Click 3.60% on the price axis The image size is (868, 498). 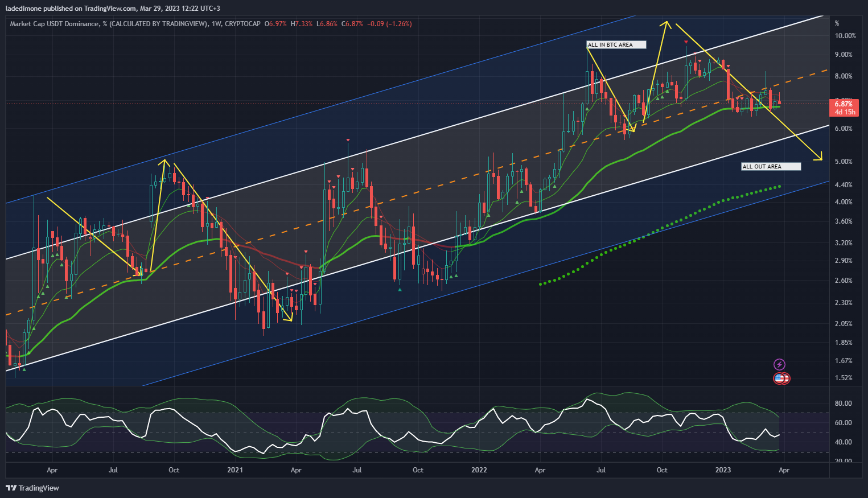[843, 221]
